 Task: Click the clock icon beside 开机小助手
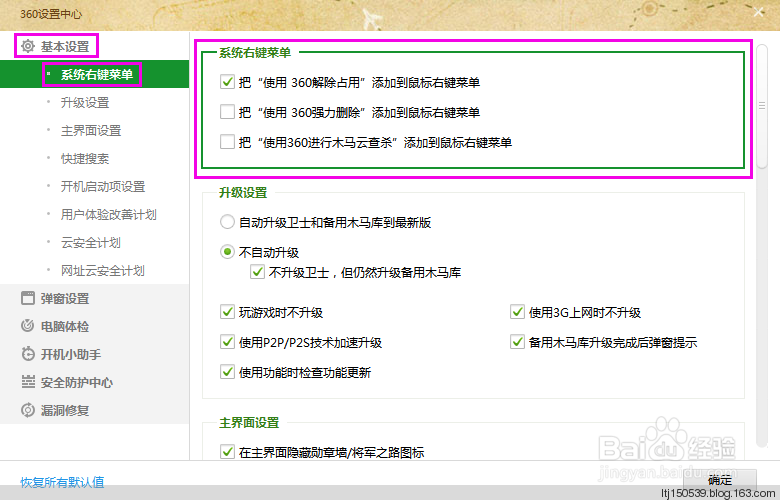[28, 354]
